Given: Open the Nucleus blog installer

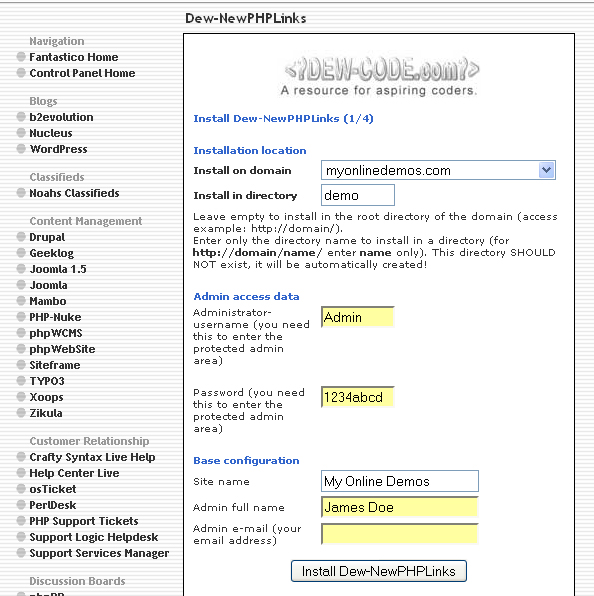Looking at the screenshot, I should coord(51,133).
